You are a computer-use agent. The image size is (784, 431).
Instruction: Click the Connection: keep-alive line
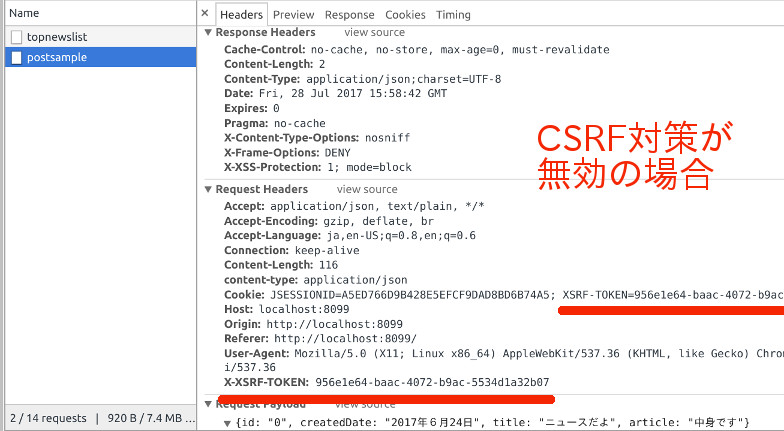292,250
